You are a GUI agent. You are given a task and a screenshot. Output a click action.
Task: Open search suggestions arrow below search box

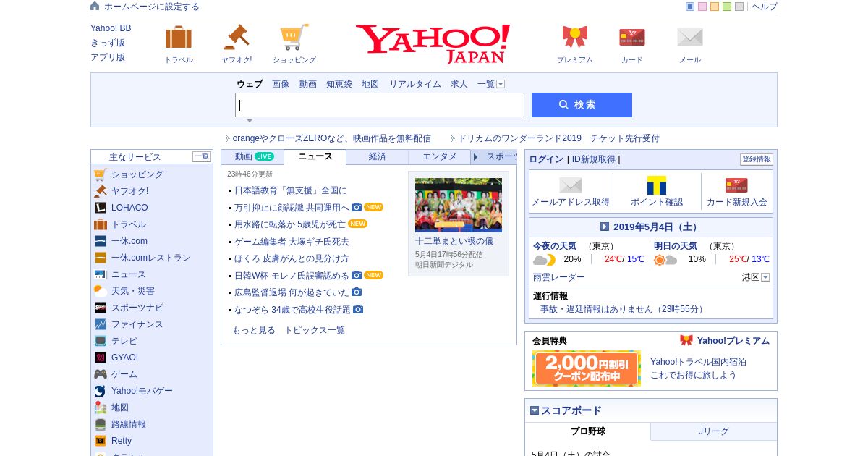[250, 121]
